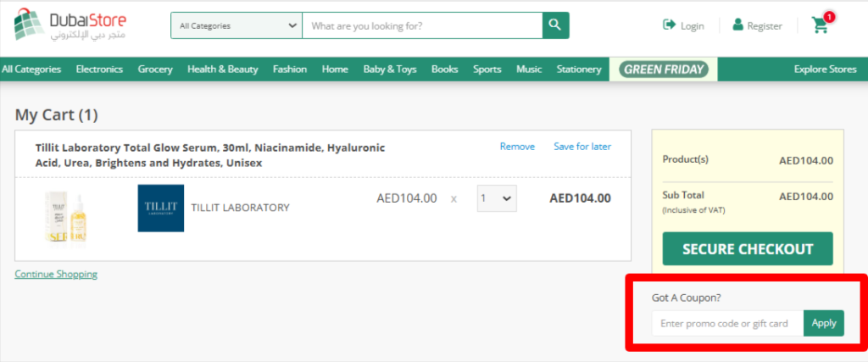Go to Health & Beauty category
This screenshot has height=362, width=868.
coord(222,70)
